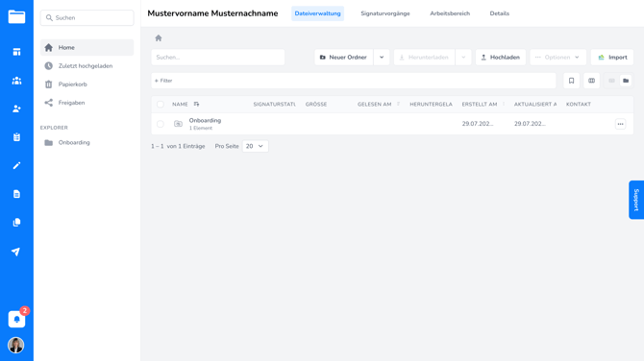Viewport: 644px width, 361px height.
Task: Select Home in the sidebar
Action: coord(87,48)
